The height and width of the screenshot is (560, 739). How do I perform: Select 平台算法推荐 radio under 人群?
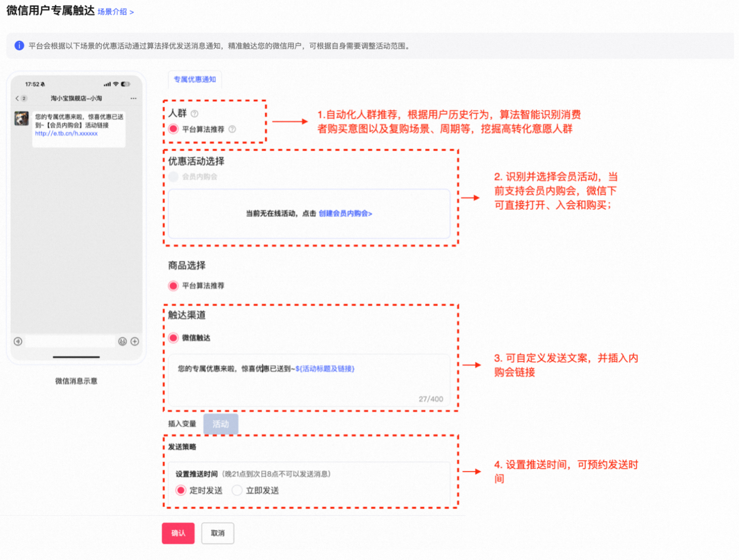click(x=174, y=129)
